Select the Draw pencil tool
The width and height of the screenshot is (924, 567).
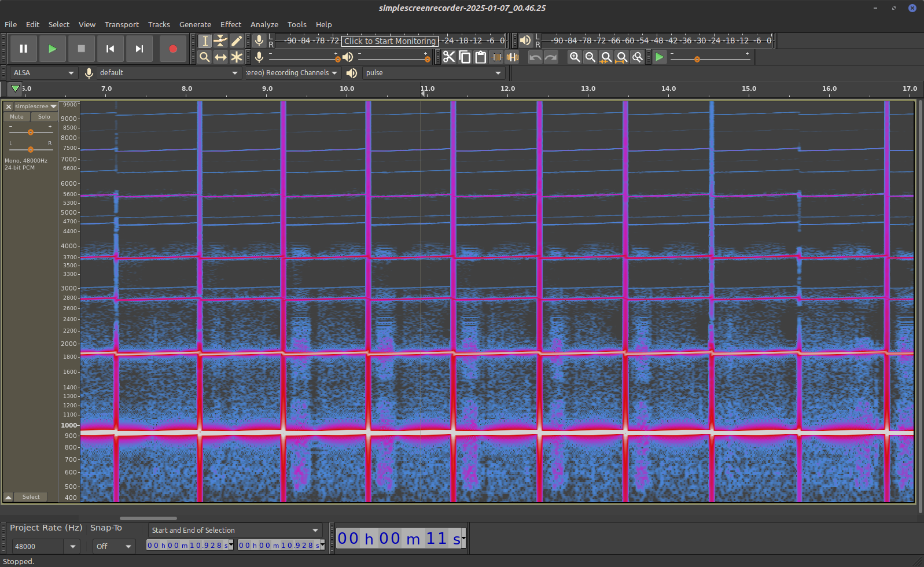pos(236,41)
